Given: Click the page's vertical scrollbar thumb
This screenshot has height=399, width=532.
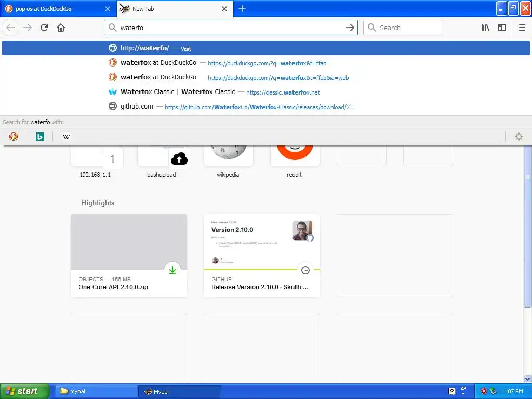Looking at the screenshot, I should pyautogui.click(x=528, y=227).
